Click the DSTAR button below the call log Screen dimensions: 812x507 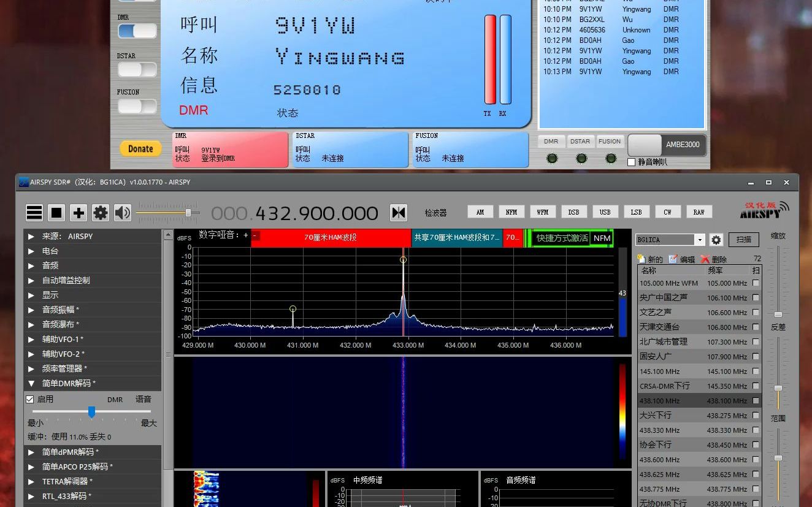point(580,141)
